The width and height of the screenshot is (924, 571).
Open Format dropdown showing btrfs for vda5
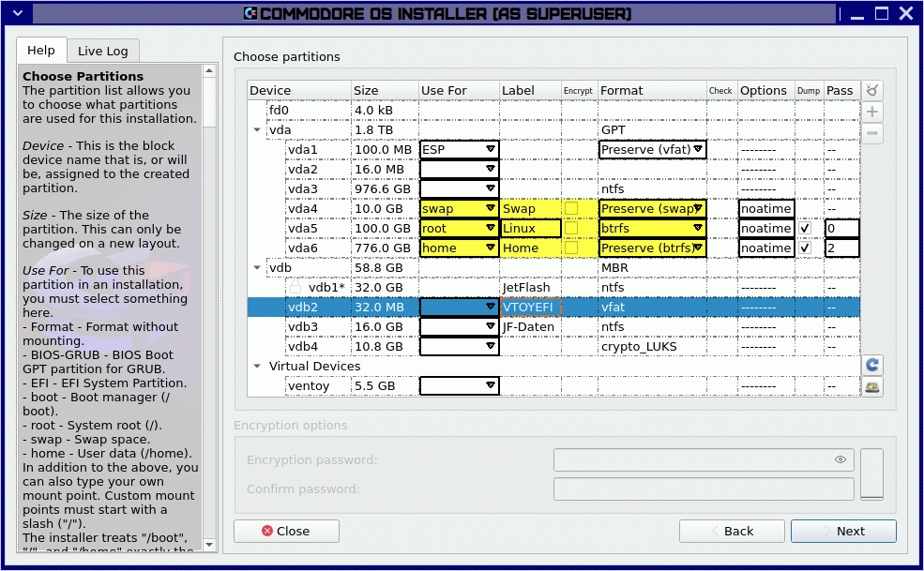(652, 228)
